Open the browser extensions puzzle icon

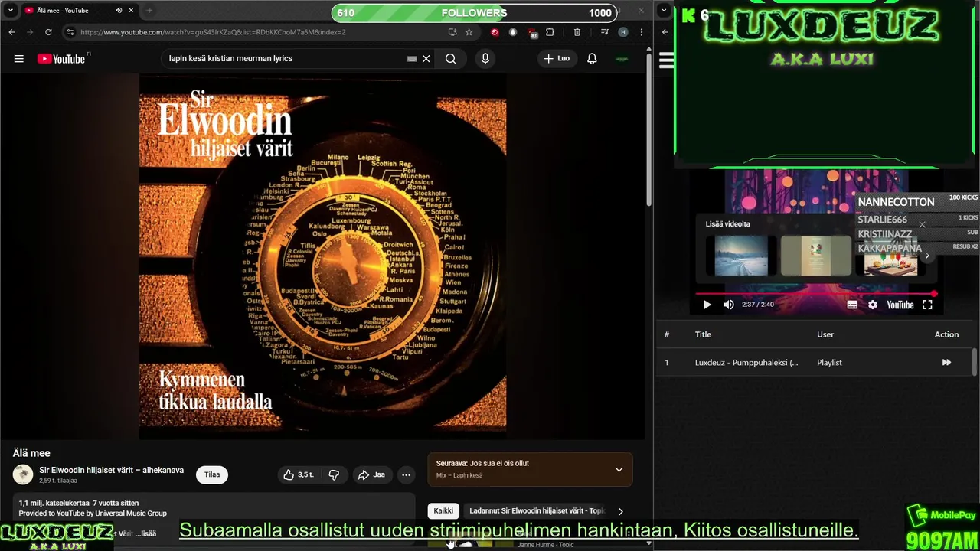point(550,32)
